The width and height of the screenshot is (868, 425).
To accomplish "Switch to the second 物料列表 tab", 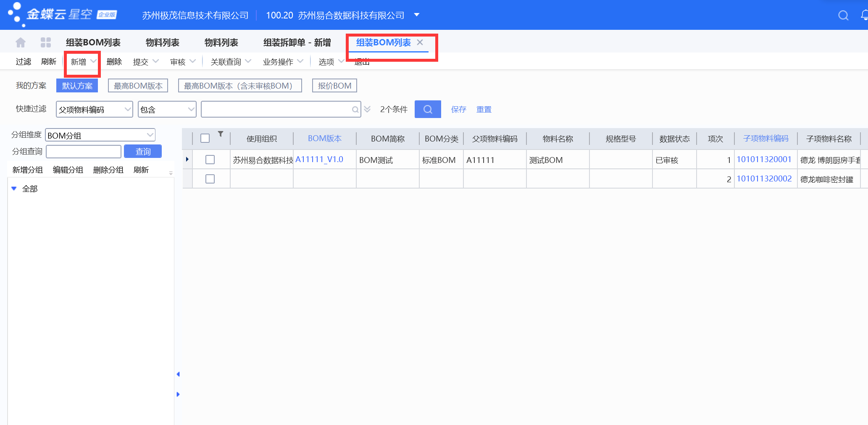I will pyautogui.click(x=221, y=42).
